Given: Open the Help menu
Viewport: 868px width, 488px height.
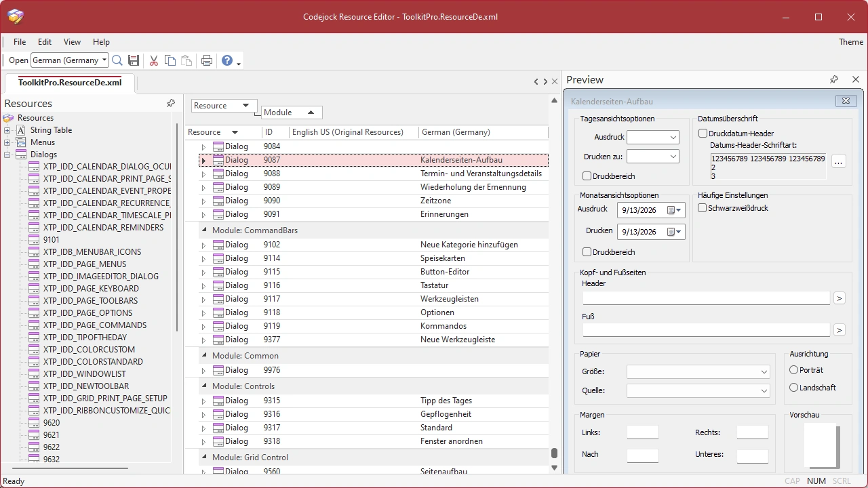Looking at the screenshot, I should [101, 42].
